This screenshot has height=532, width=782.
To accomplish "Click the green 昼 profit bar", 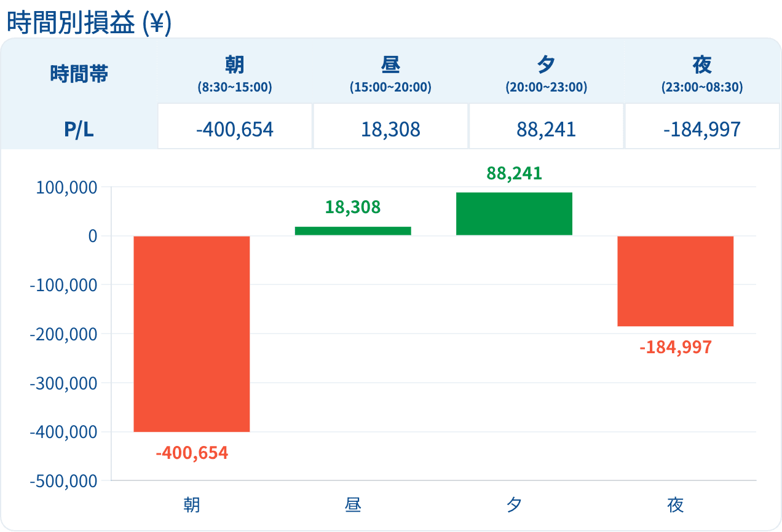I will [x=353, y=231].
